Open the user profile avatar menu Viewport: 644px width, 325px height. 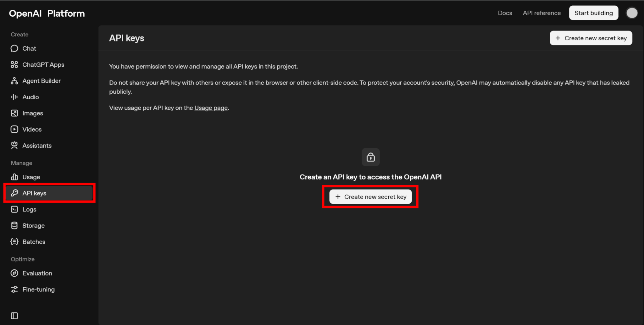[632, 13]
